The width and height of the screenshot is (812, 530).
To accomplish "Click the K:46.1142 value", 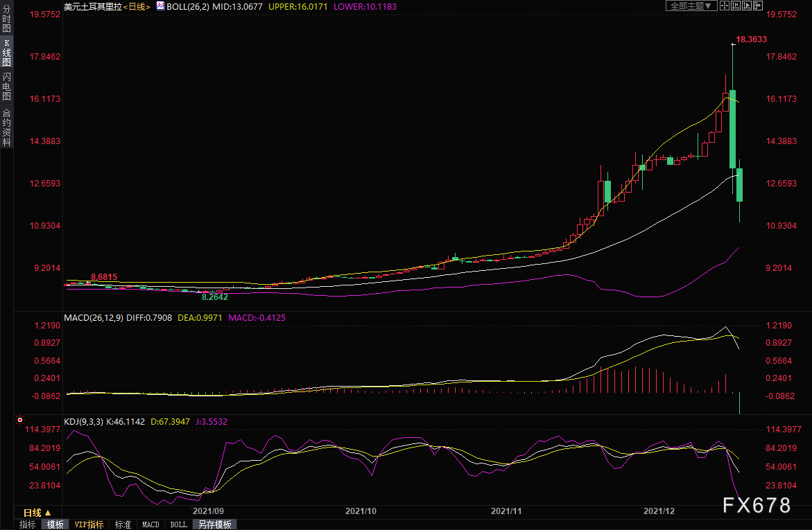I will (x=126, y=422).
